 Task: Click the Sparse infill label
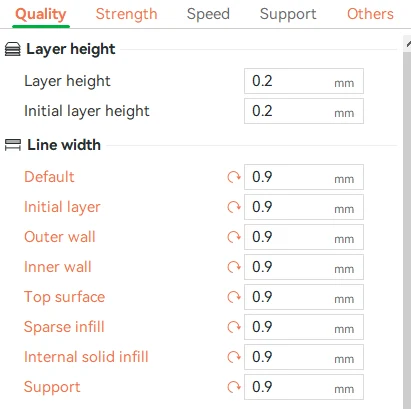click(x=64, y=327)
